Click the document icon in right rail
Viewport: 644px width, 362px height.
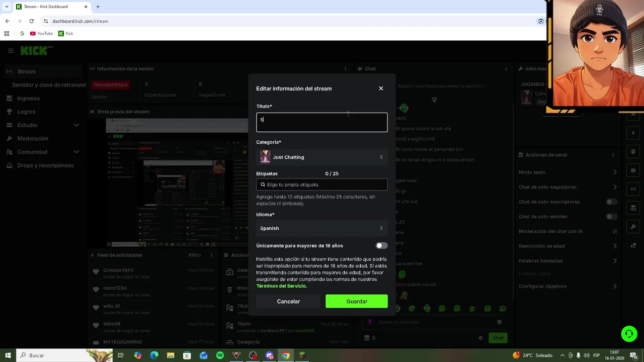(633, 152)
